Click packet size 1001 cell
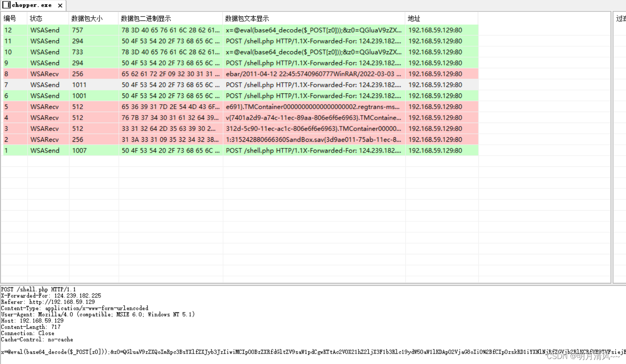This screenshot has width=626, height=364. pyautogui.click(x=79, y=95)
